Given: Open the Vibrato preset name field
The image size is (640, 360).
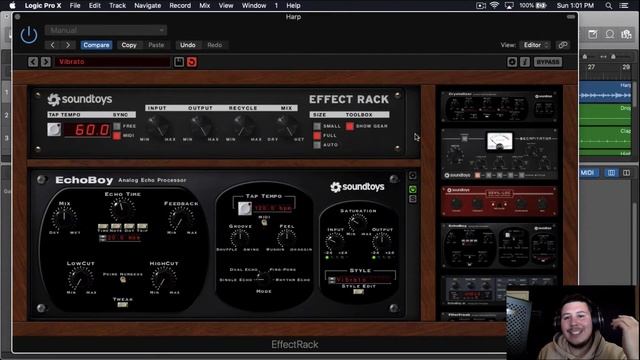Looking at the screenshot, I should tap(112, 62).
